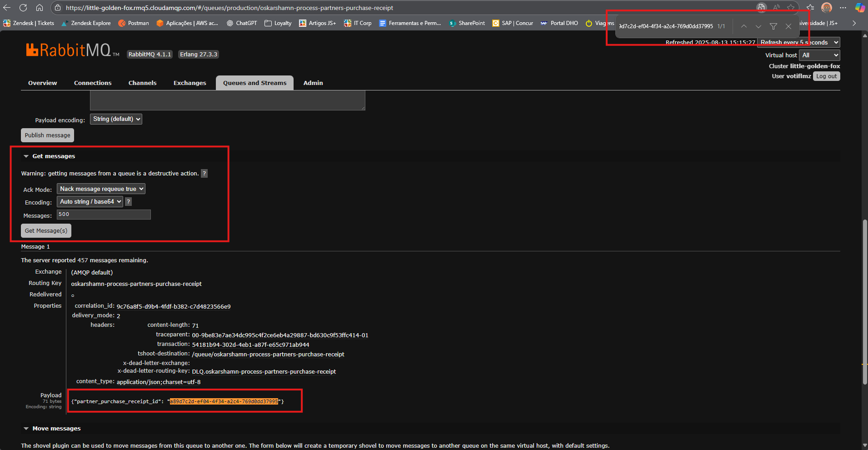Open the Auto string / base64 encoding dropdown
The height and width of the screenshot is (450, 868).
(x=90, y=201)
